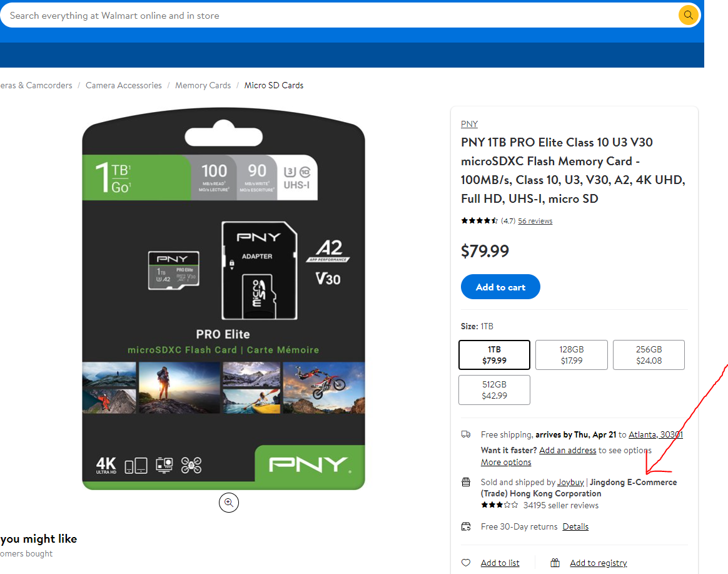Click the yellow search magnifier button

[688, 16]
